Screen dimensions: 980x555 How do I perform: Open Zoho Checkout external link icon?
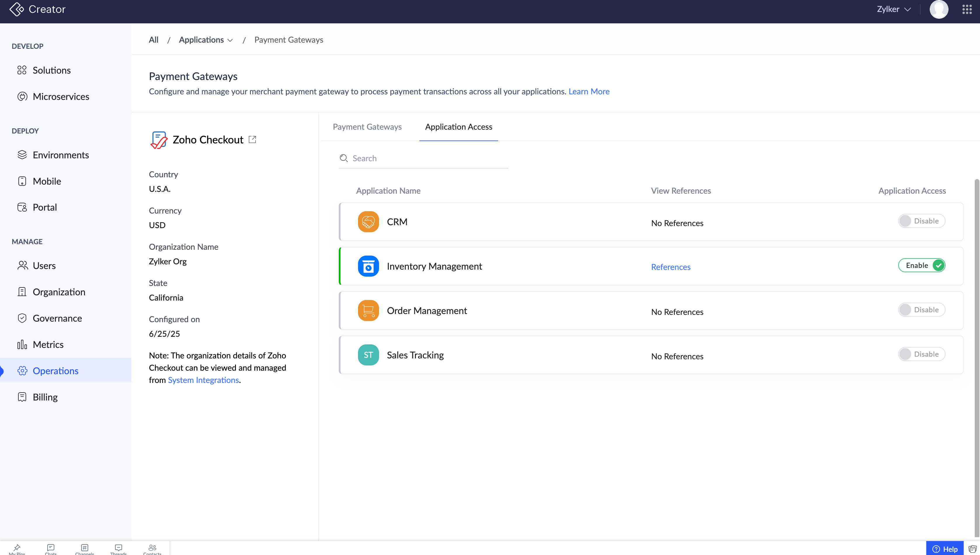[252, 140]
